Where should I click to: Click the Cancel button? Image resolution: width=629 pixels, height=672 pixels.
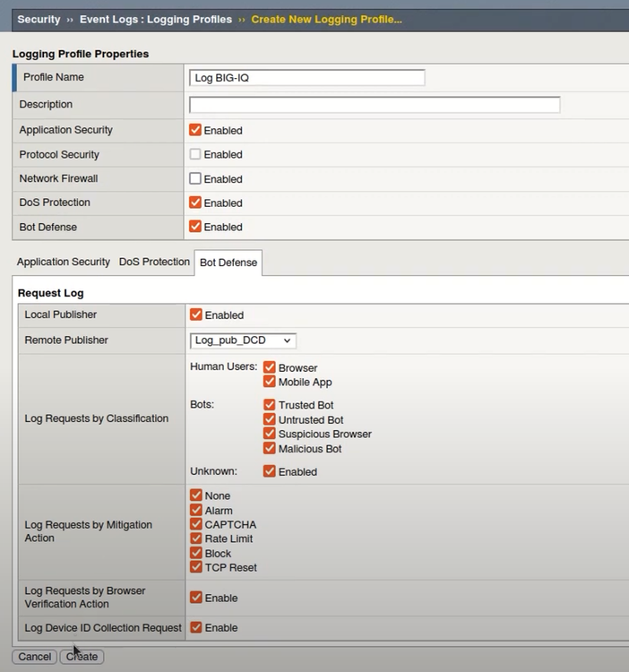point(35,657)
